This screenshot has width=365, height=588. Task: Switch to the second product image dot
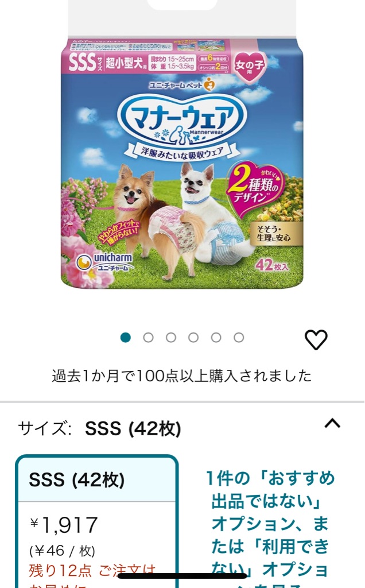click(x=149, y=338)
